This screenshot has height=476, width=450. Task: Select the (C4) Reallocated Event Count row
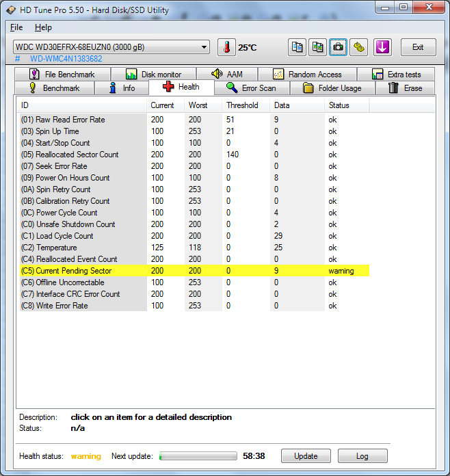pyautogui.click(x=195, y=259)
